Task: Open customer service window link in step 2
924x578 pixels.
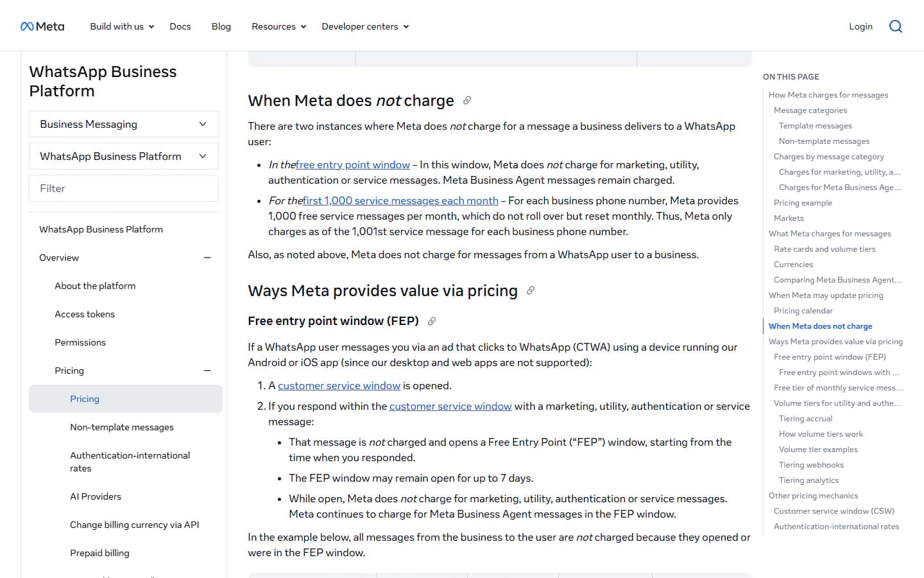Action: [450, 407]
